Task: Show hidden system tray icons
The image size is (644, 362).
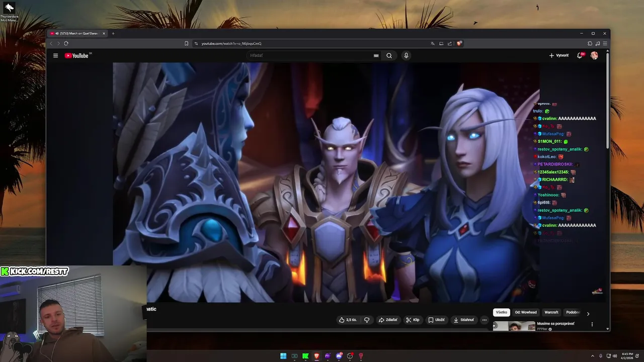Action: [593, 356]
